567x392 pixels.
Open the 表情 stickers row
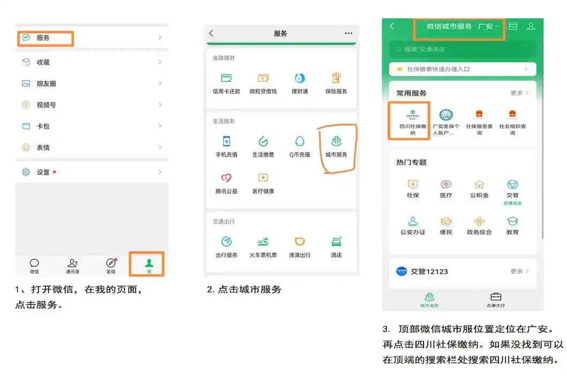[92, 148]
